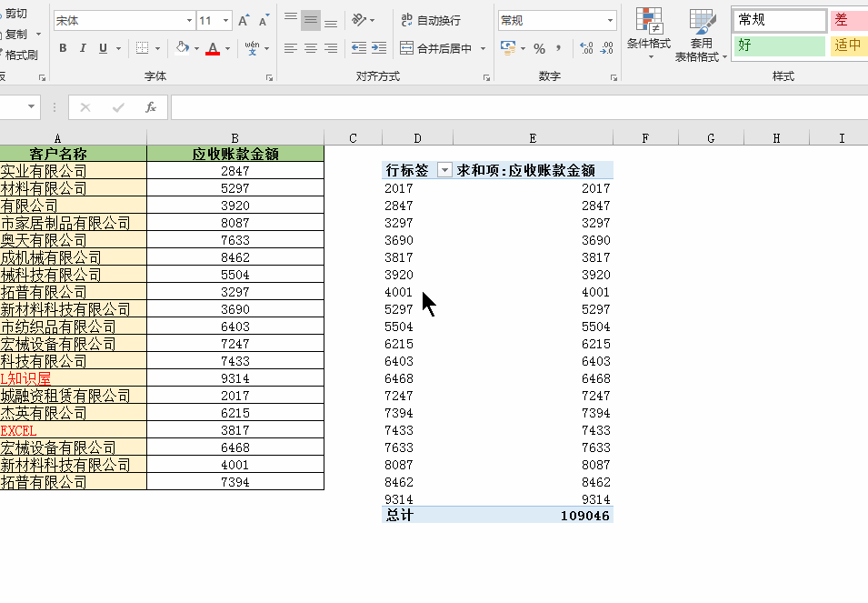
Task: Apply the 适中 yellow cell style
Action: point(848,45)
